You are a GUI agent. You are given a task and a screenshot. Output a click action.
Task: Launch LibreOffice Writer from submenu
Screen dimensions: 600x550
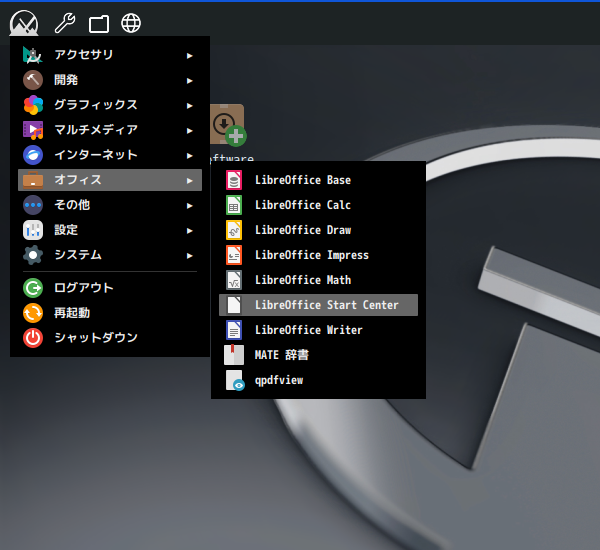[x=318, y=330]
